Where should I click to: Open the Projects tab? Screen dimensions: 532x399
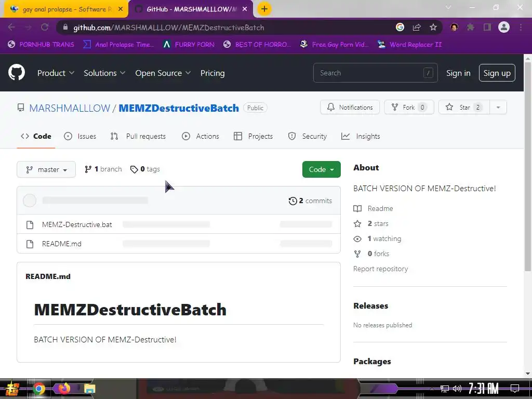(254, 137)
